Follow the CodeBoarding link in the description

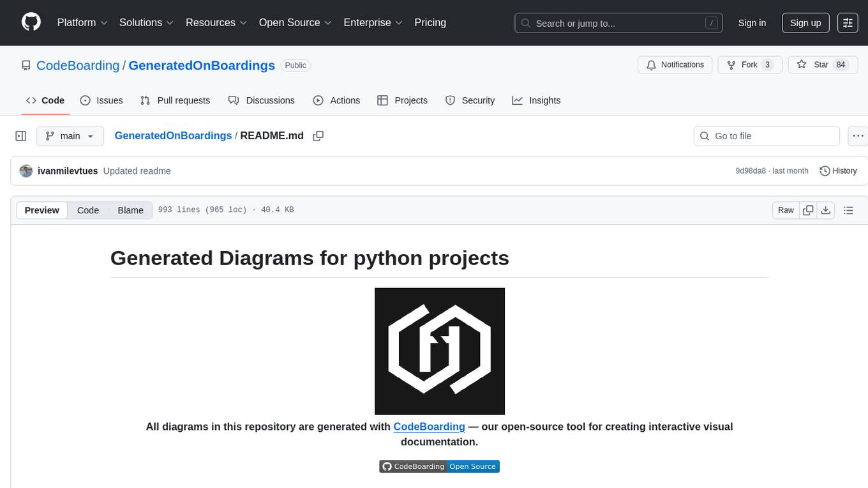pyautogui.click(x=429, y=427)
